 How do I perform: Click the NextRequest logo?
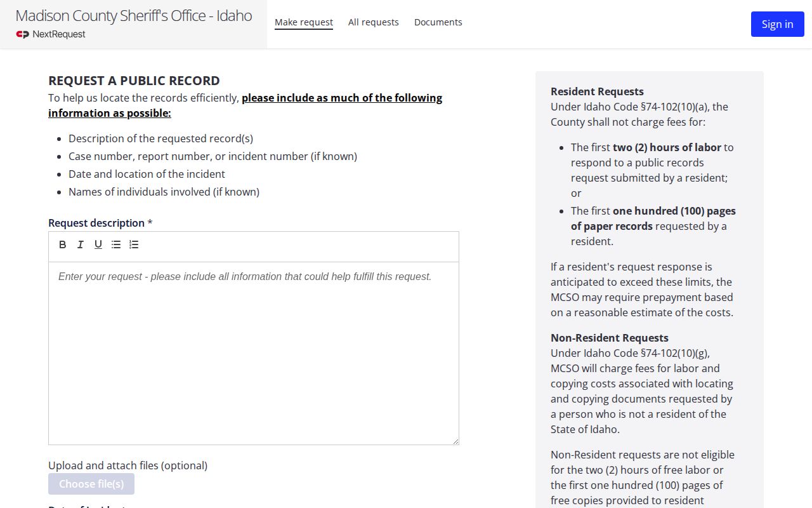coord(51,34)
